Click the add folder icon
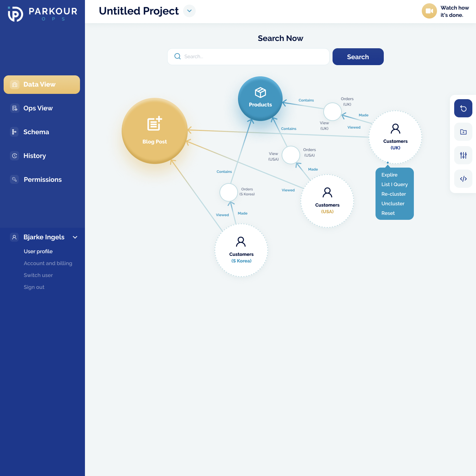The height and width of the screenshot is (476, 476). coord(463,132)
